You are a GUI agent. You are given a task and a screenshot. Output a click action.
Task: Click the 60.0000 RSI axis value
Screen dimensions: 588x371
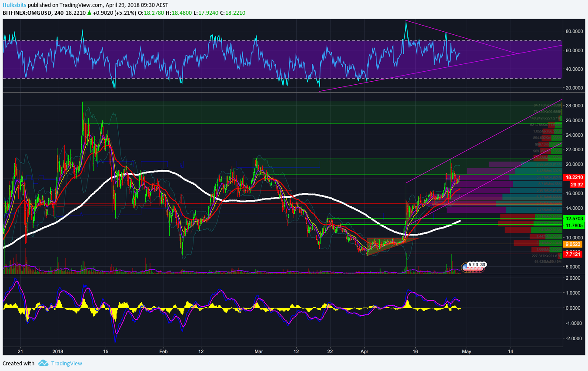tap(574, 50)
